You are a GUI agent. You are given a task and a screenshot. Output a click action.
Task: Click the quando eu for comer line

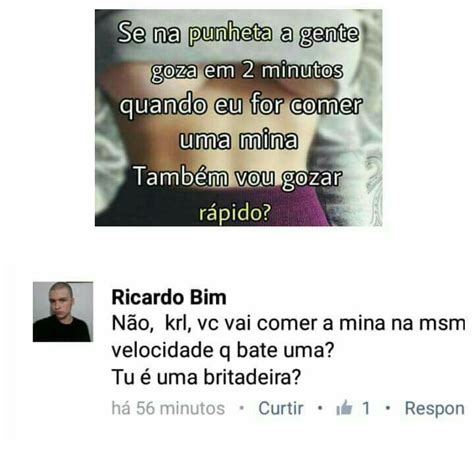[241, 106]
